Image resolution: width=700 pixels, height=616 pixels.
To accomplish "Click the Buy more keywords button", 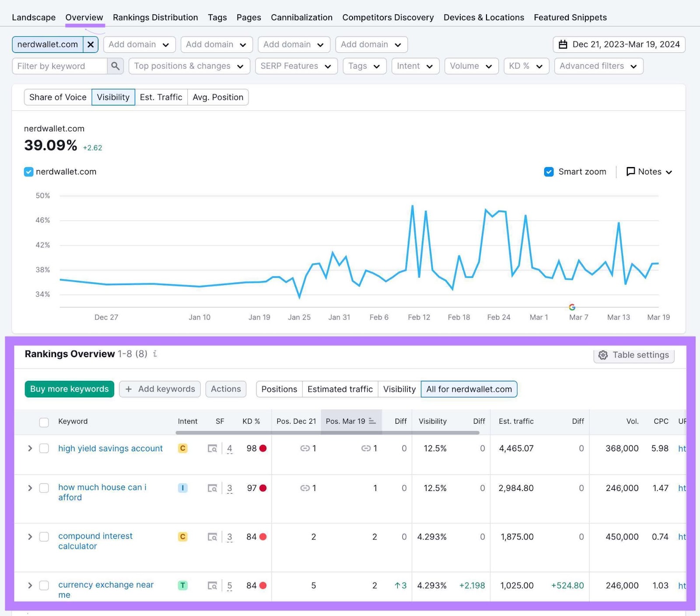I will 69,389.
